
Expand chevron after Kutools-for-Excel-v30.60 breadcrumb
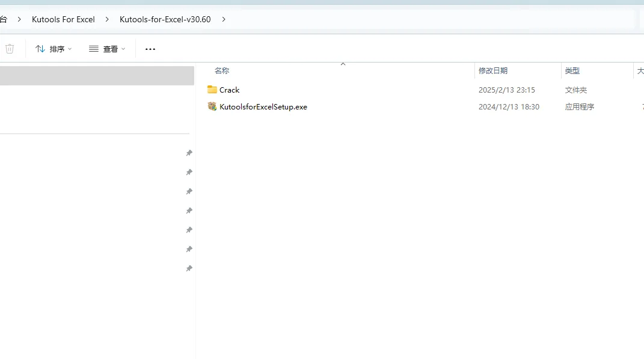(224, 19)
